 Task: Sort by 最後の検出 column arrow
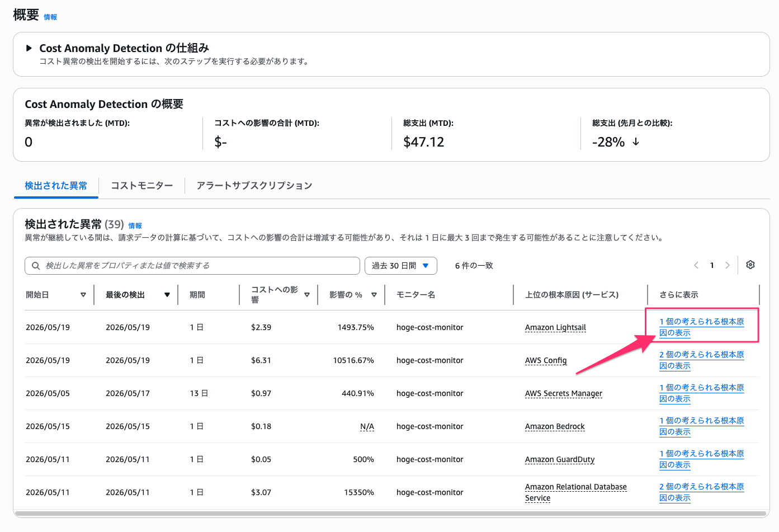click(x=167, y=295)
